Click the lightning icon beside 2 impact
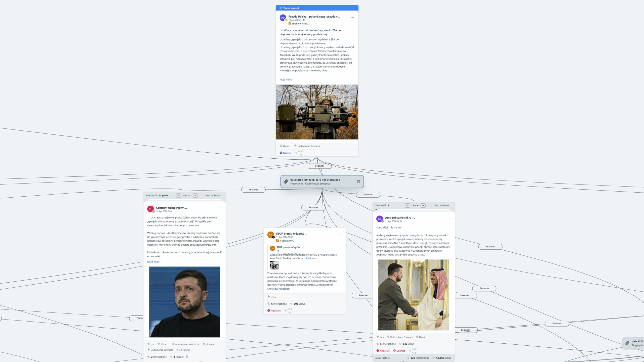644x362 pixels. pyautogui.click(x=171, y=357)
